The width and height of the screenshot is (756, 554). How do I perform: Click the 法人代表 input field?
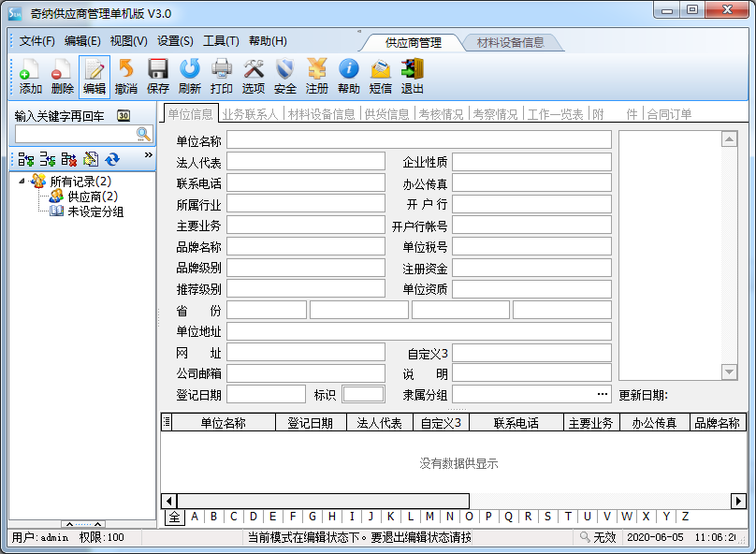(306, 162)
